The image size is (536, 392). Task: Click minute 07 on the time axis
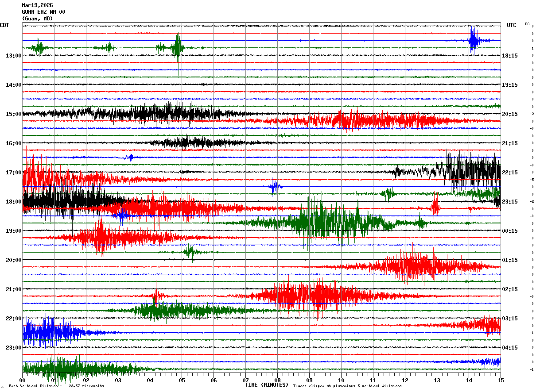(x=246, y=380)
